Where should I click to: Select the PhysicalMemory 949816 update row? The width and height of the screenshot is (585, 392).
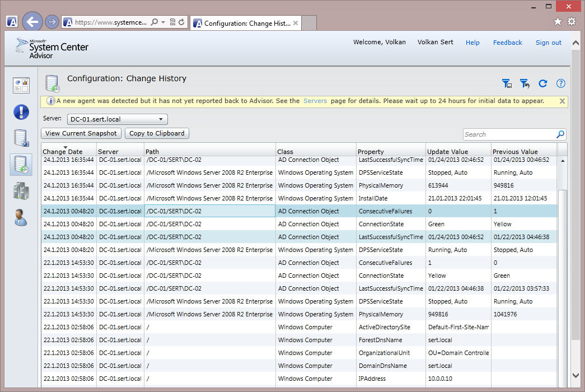tap(299, 314)
